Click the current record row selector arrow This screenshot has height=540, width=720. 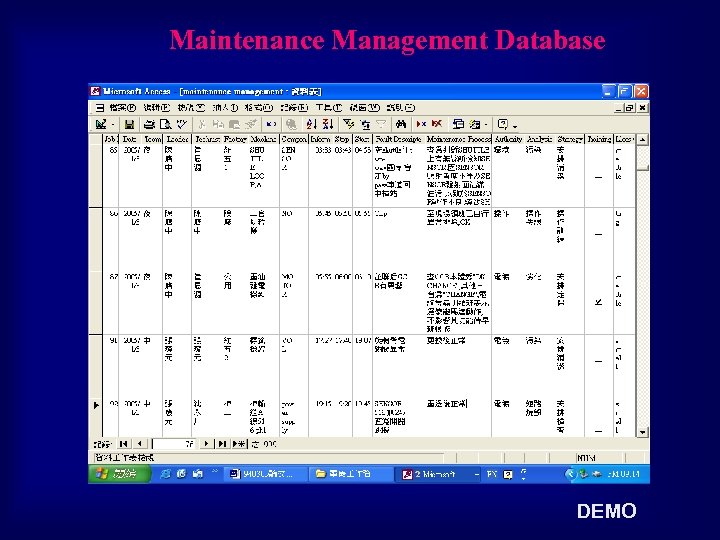[96, 405]
